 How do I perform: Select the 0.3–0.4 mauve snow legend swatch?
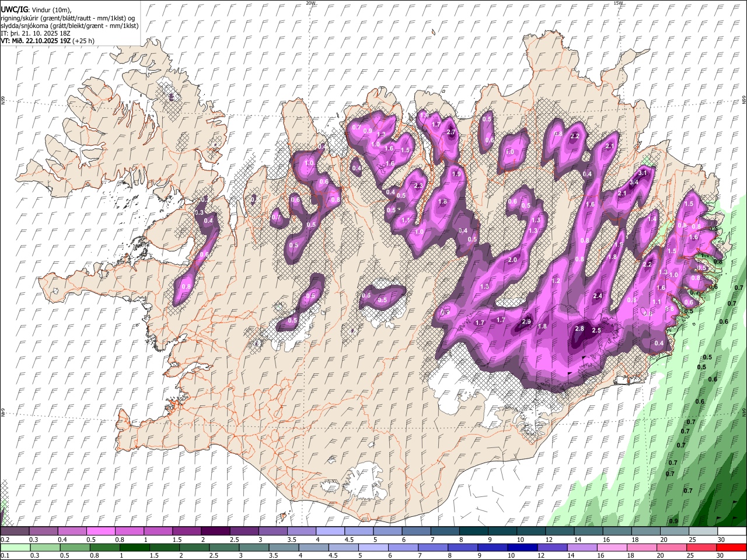click(43, 531)
